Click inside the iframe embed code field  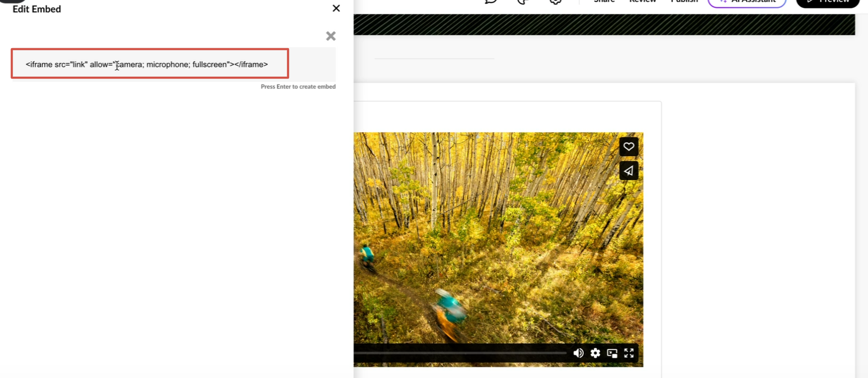(150, 64)
